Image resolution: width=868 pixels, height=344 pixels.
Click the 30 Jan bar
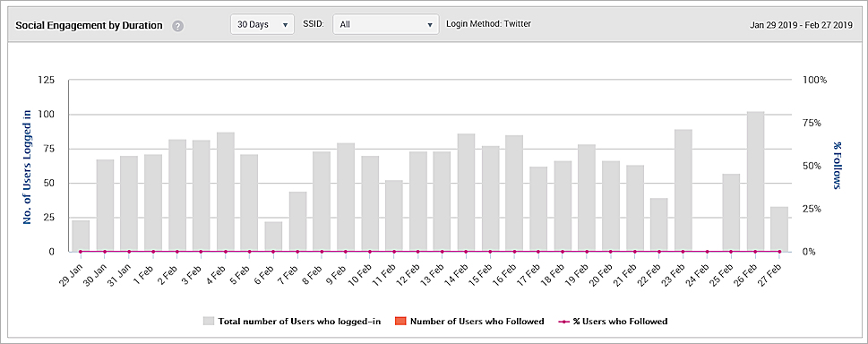coord(105,205)
